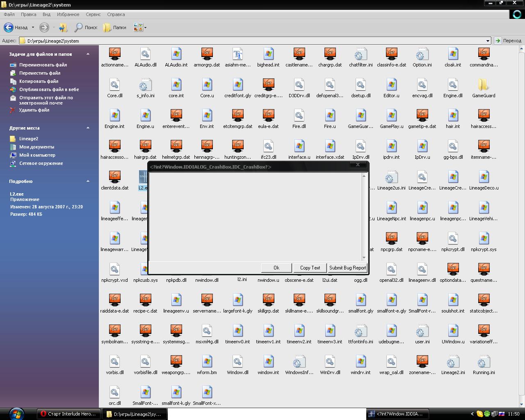Viewport: 525px width, 420px height.
Task: Select the D3DDrv.dll file icon
Action: coord(299,84)
